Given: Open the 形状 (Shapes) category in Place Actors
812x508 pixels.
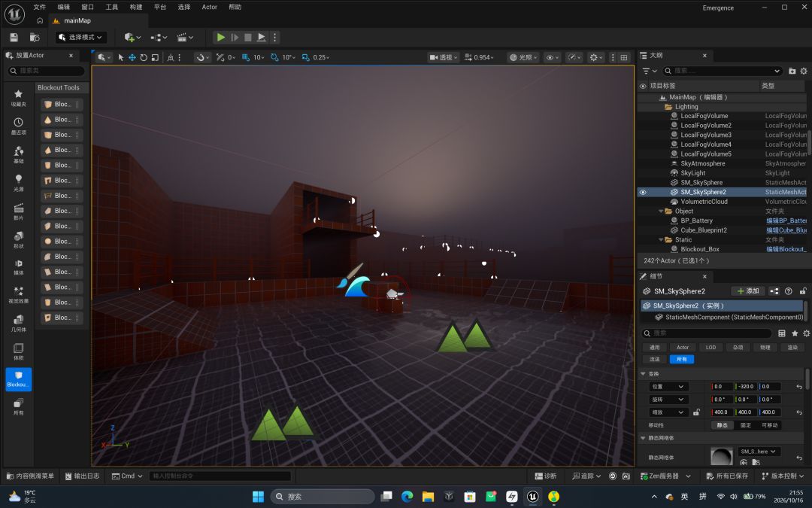Looking at the screenshot, I should click(x=18, y=239).
